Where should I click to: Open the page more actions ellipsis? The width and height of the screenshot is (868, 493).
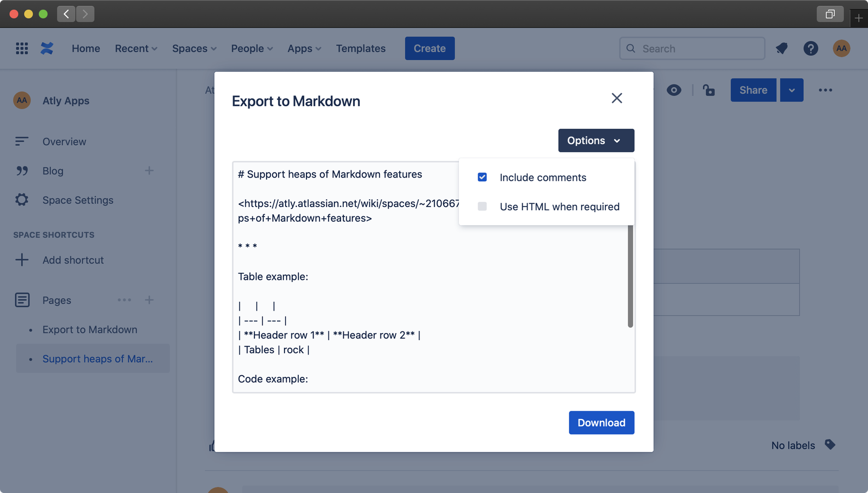[825, 90]
